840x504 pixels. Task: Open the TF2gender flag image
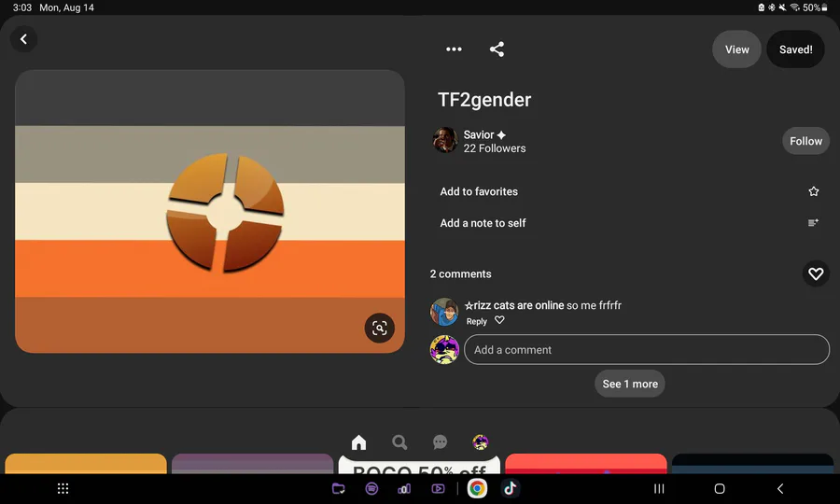click(210, 211)
